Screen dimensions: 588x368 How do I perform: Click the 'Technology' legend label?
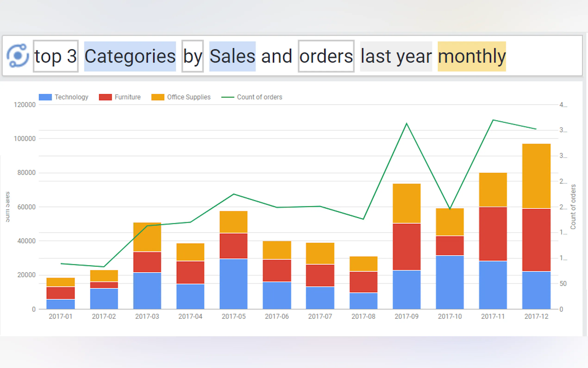tap(71, 97)
